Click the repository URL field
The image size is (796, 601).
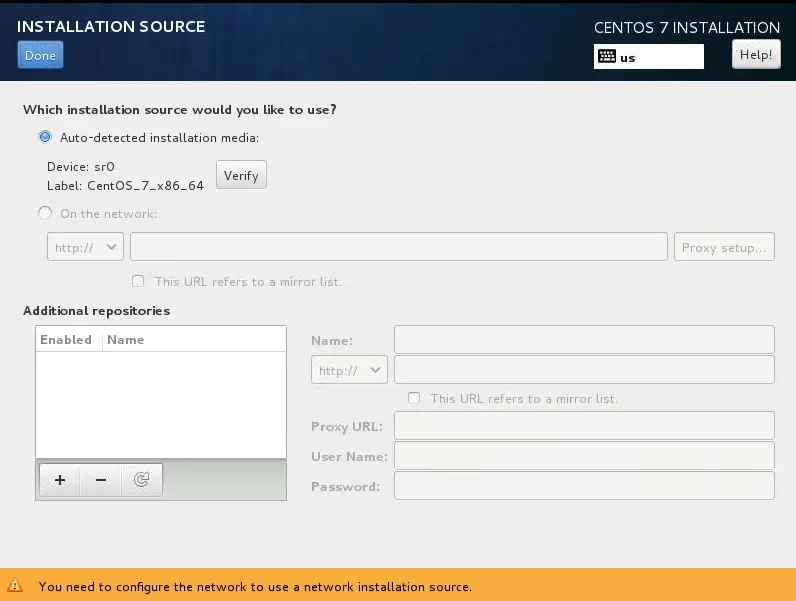(x=584, y=370)
